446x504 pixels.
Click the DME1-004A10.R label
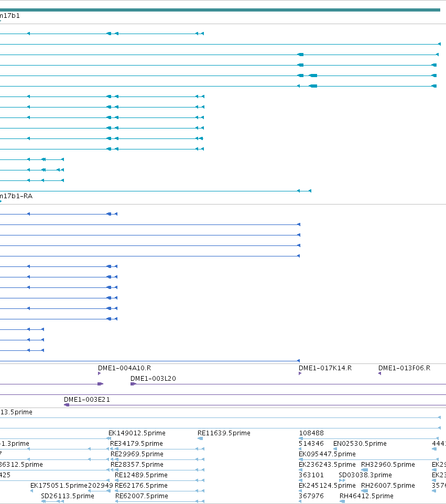pos(124,368)
